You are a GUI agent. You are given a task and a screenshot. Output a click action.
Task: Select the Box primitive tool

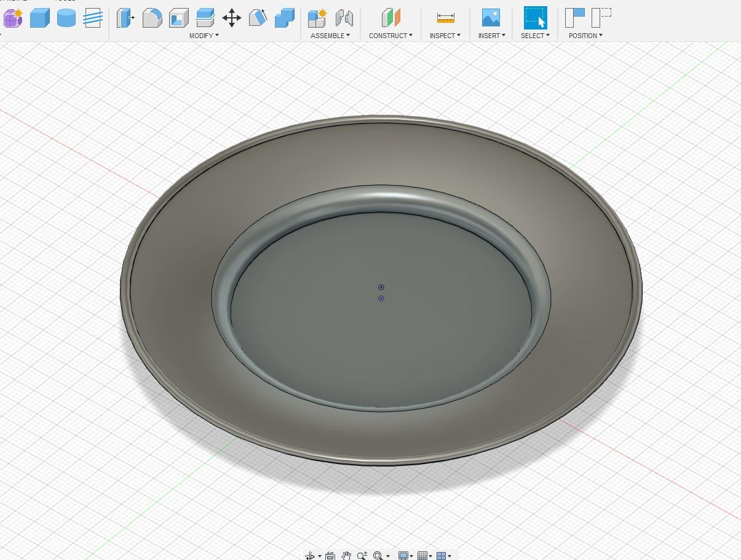click(40, 18)
